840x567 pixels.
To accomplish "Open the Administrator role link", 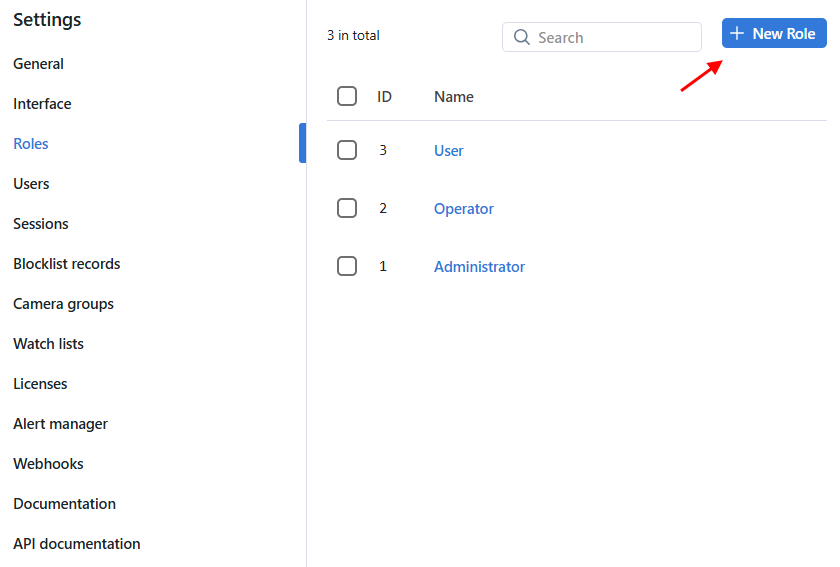I will pyautogui.click(x=479, y=267).
